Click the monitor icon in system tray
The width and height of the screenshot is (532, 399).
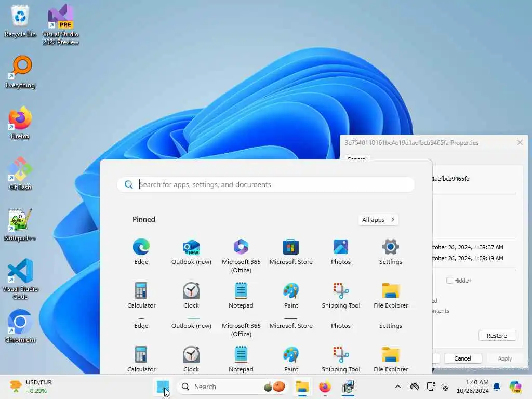(431, 387)
